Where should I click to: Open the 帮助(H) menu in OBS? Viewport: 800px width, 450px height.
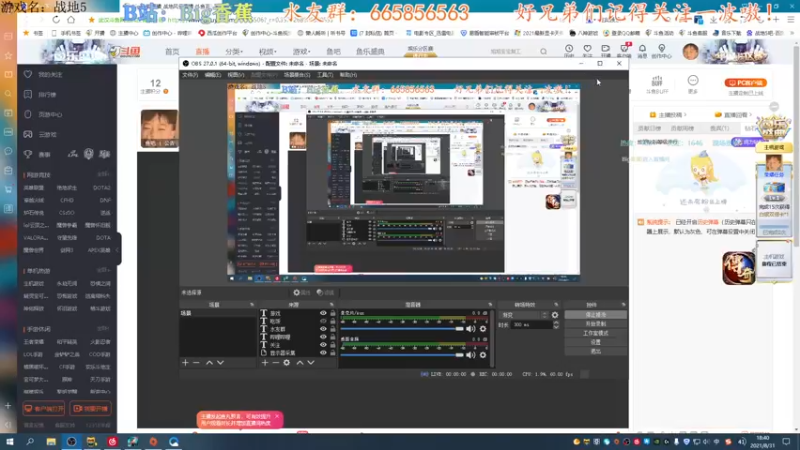348,75
